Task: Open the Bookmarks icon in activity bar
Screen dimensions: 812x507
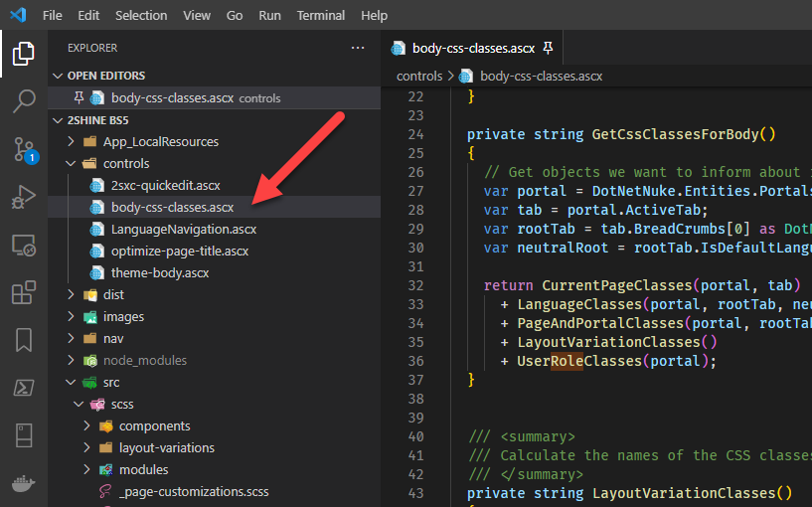Action: (24, 340)
